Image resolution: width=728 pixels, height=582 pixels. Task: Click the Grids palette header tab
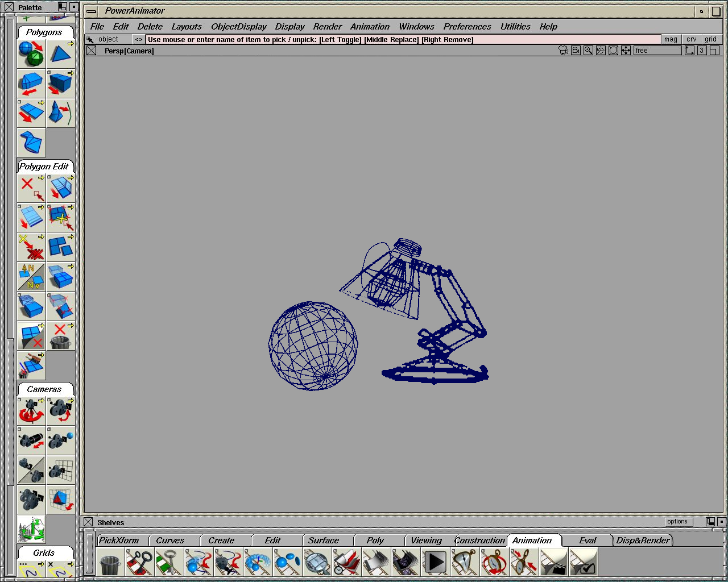[x=44, y=552]
